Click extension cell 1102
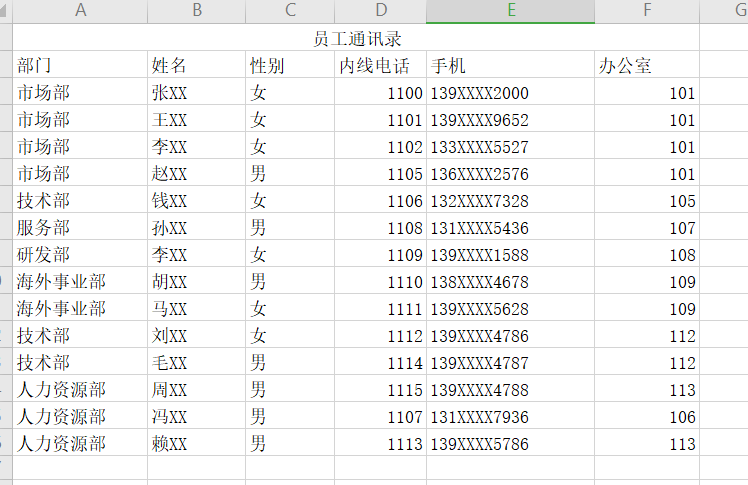This screenshot has width=748, height=485. (x=381, y=146)
